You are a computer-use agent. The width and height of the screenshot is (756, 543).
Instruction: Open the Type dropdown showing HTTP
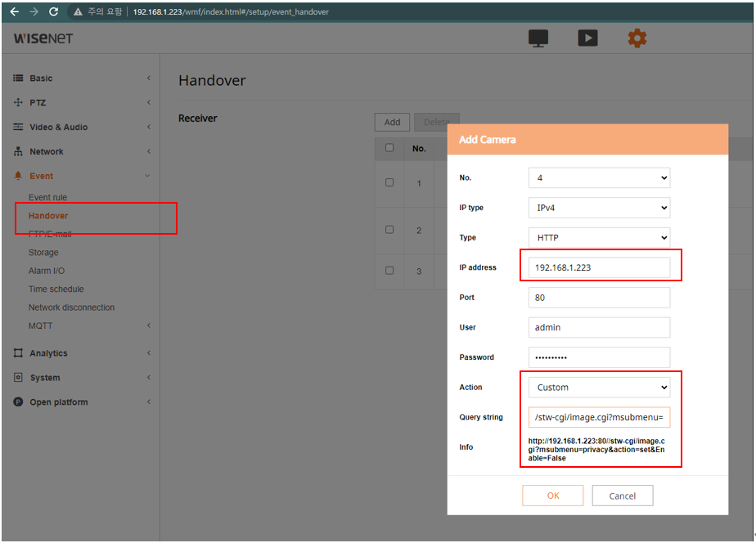pyautogui.click(x=599, y=237)
